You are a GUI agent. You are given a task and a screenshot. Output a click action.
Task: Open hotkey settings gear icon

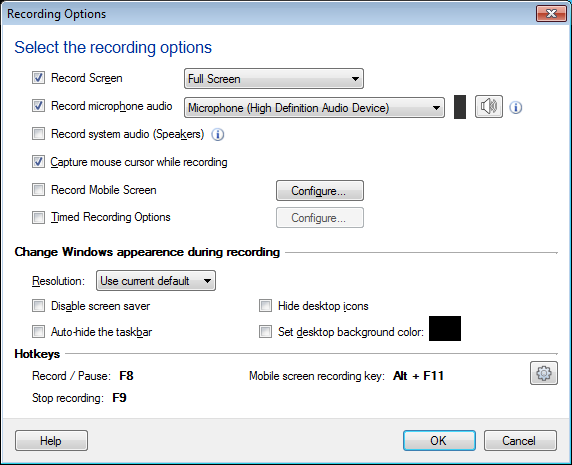pos(544,373)
